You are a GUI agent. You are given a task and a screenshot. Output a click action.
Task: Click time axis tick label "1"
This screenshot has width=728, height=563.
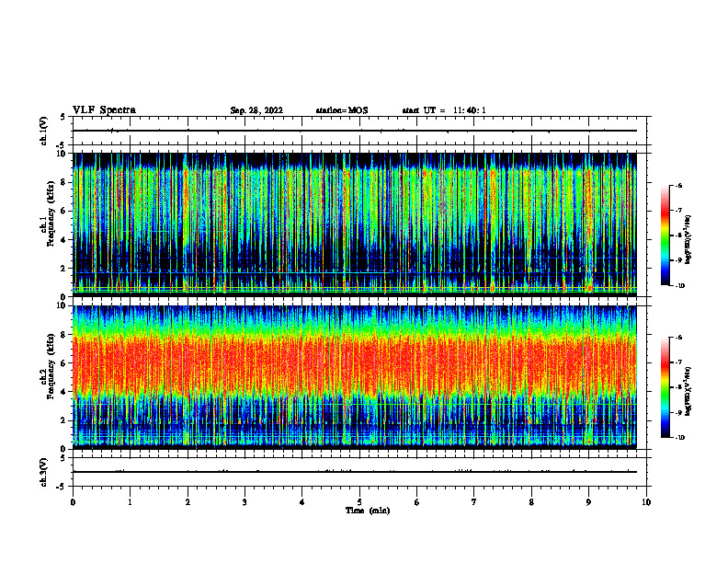pyautogui.click(x=130, y=502)
